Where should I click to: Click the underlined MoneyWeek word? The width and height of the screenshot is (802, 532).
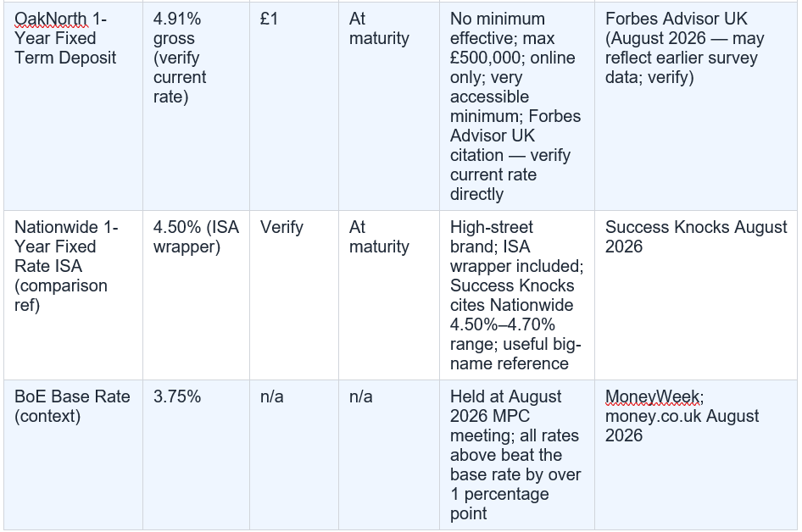click(652, 396)
